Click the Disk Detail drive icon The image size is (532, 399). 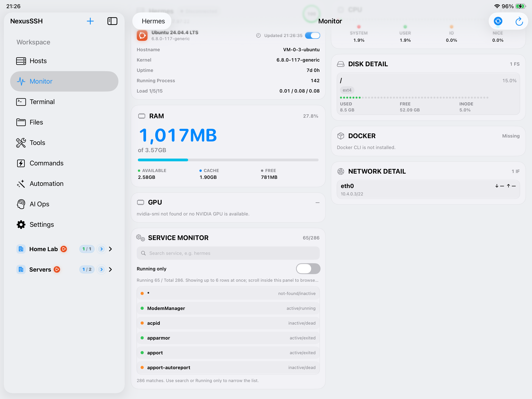pos(341,64)
